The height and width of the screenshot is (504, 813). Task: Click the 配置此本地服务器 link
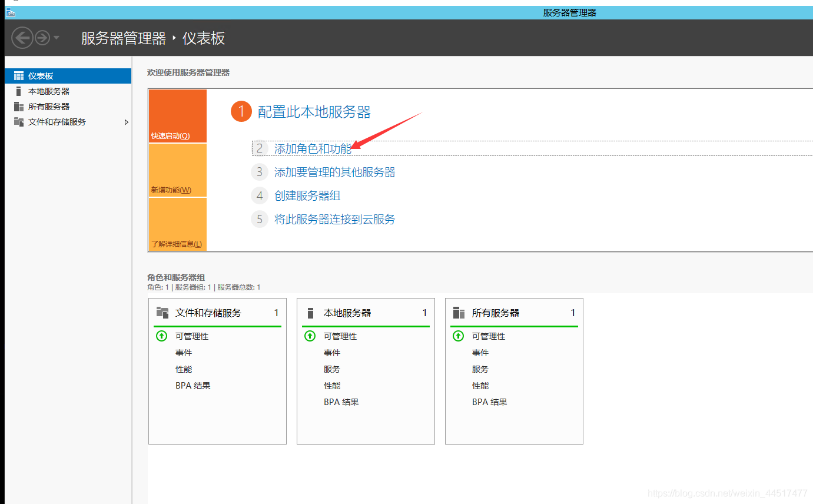click(314, 112)
